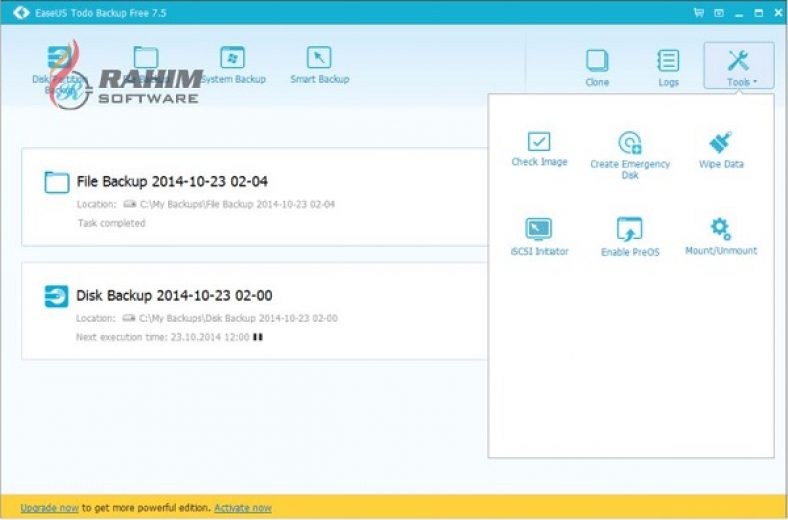This screenshot has width=788, height=520.
Task: Select File Backup 2014-10-23 02-04 title
Action: (172, 181)
